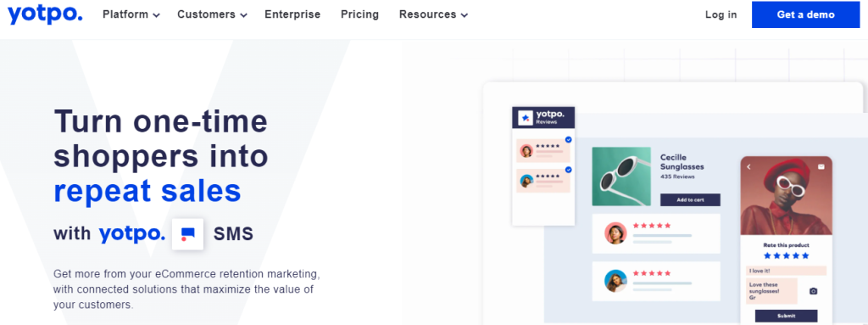Click the envelope icon on the phone mockup
The width and height of the screenshot is (868, 325).
(821, 166)
